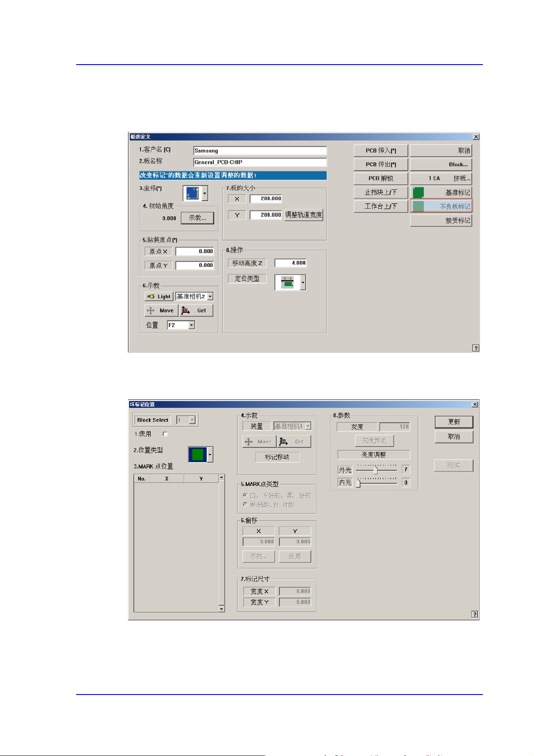
Task: Click the board size Y field 200.000
Action: (266, 215)
